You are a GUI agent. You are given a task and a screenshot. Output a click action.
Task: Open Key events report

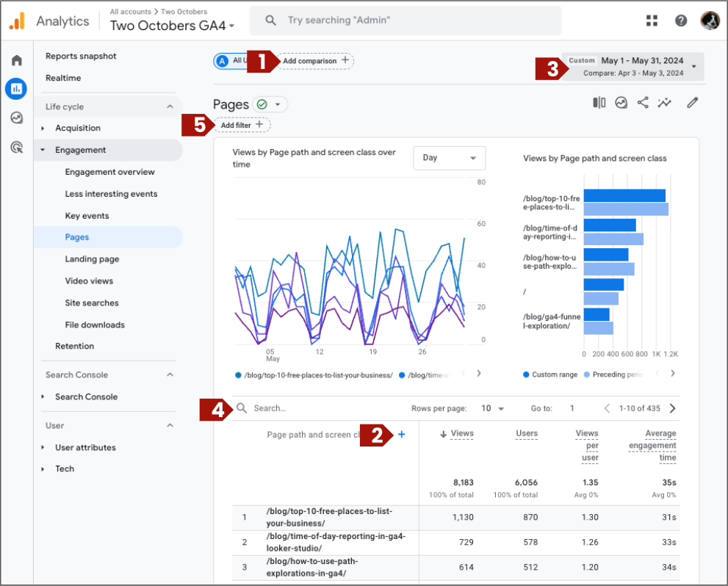87,216
